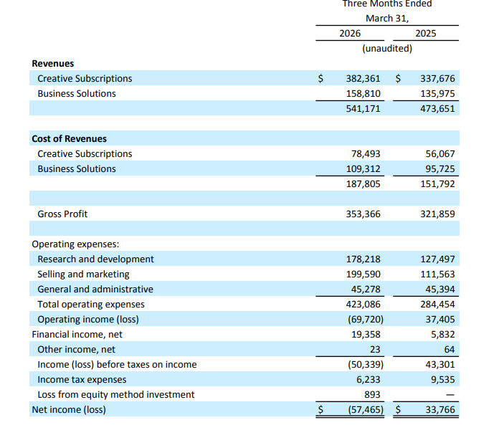Screen dimensions: 504x425
Task: Click total operating expenses 284,454
Action: click(x=437, y=305)
